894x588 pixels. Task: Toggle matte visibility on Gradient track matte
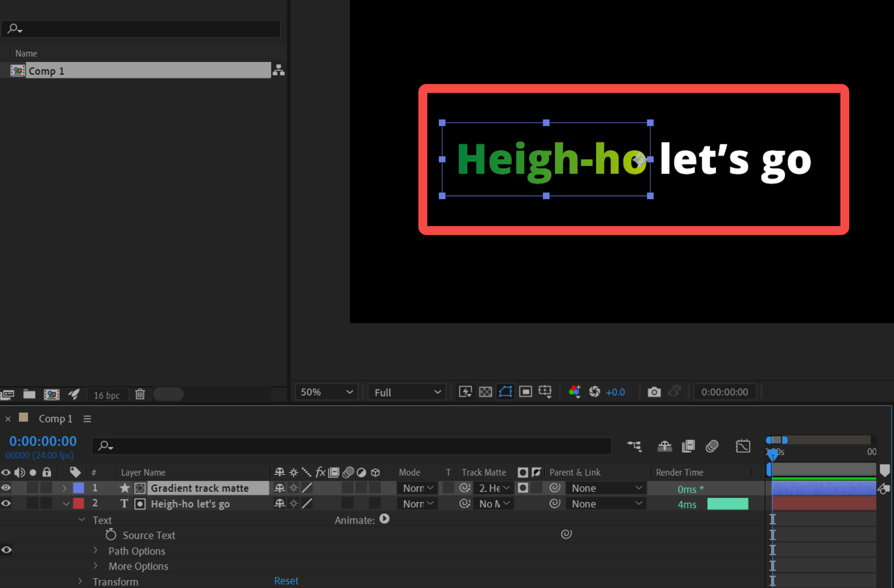(x=523, y=487)
